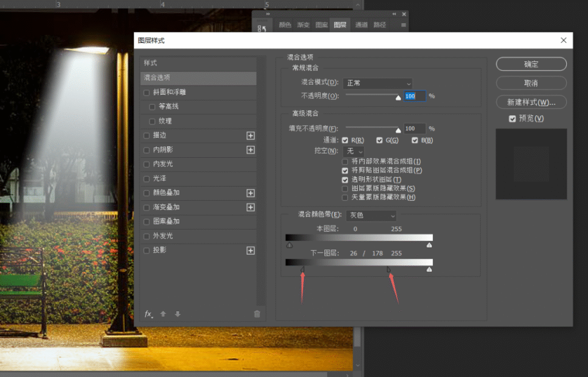
Task: Open the 混合模式 dropdown showing 正常
Action: 378,83
